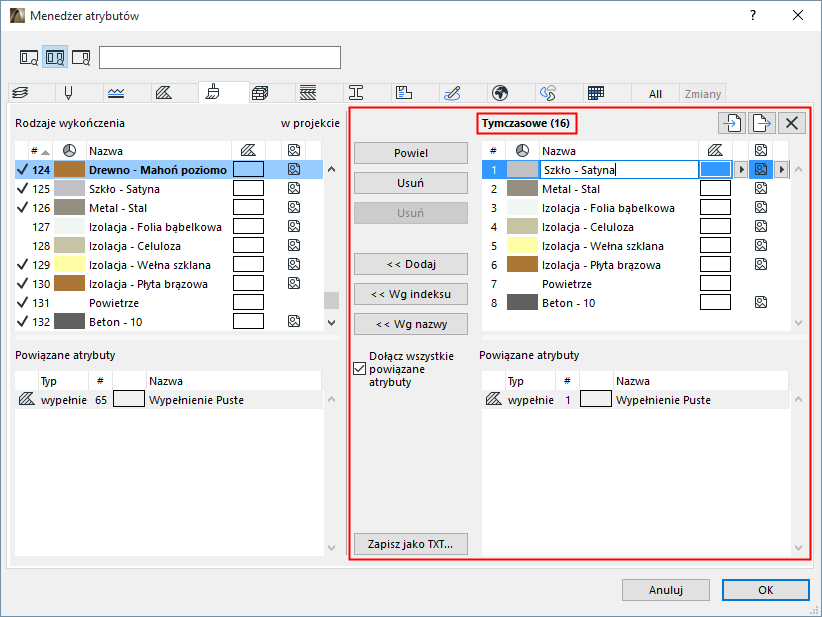Confirm with the OK button
The width and height of the screenshot is (822, 617).
click(x=765, y=590)
